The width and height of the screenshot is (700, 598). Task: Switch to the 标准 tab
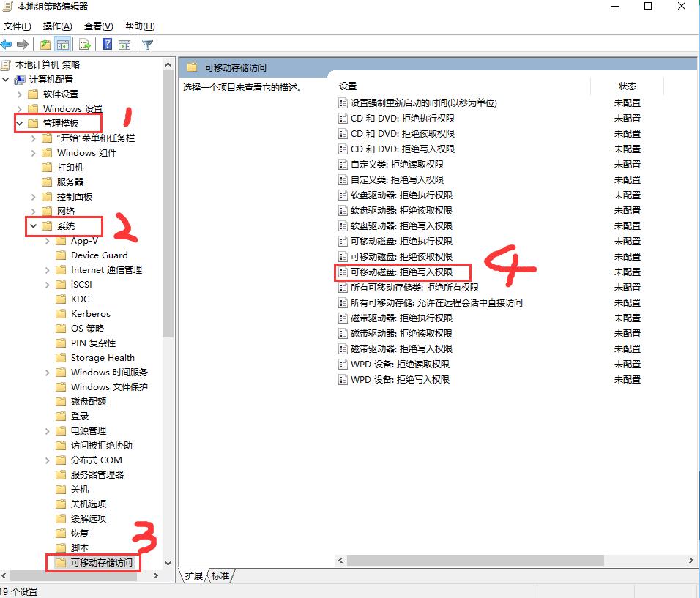click(x=220, y=576)
